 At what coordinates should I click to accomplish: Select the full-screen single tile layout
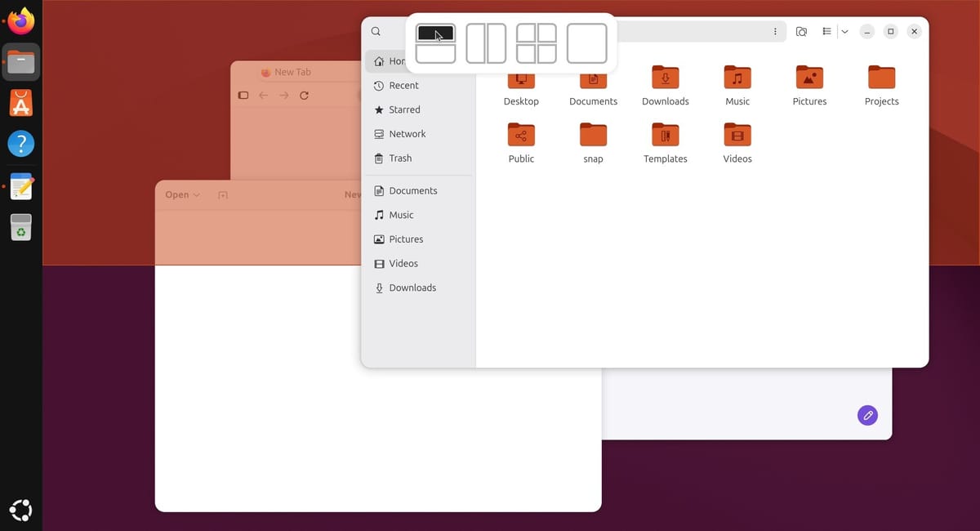587,43
